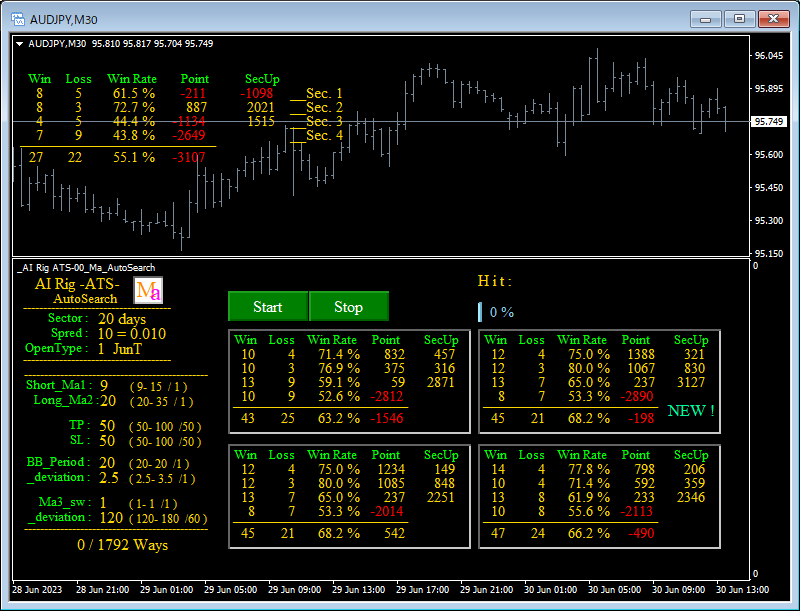Click the total point -490 in results
Screen dimensions: 800x611
641,533
